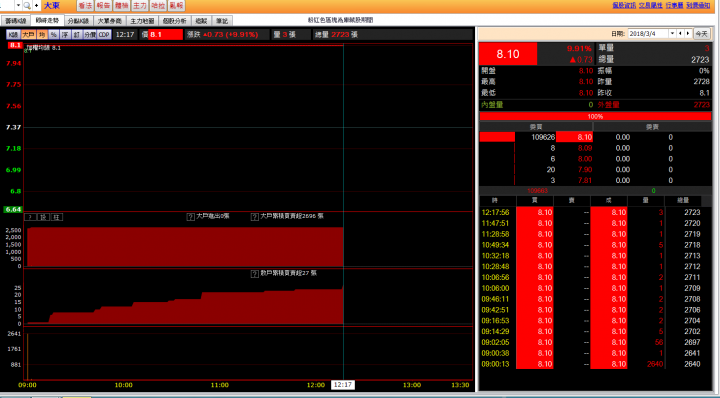Image resolution: width=720 pixels, height=398 pixels.
Task: Toggle the 訂 chart option
Action: tap(77, 34)
